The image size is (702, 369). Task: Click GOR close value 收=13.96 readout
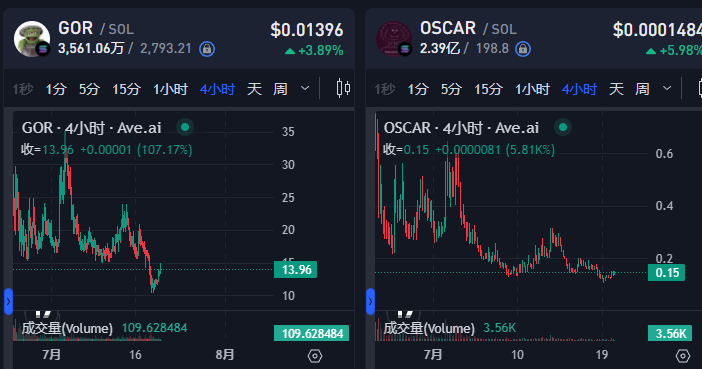click(47, 150)
